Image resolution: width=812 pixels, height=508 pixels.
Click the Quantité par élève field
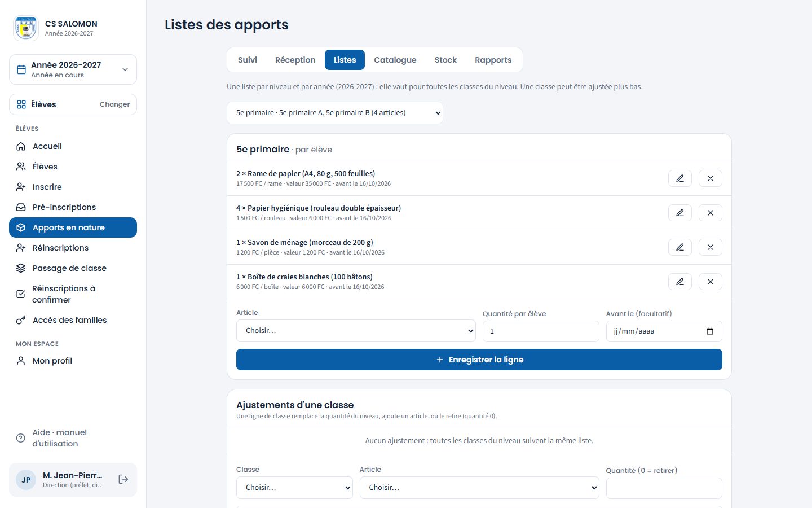(541, 331)
